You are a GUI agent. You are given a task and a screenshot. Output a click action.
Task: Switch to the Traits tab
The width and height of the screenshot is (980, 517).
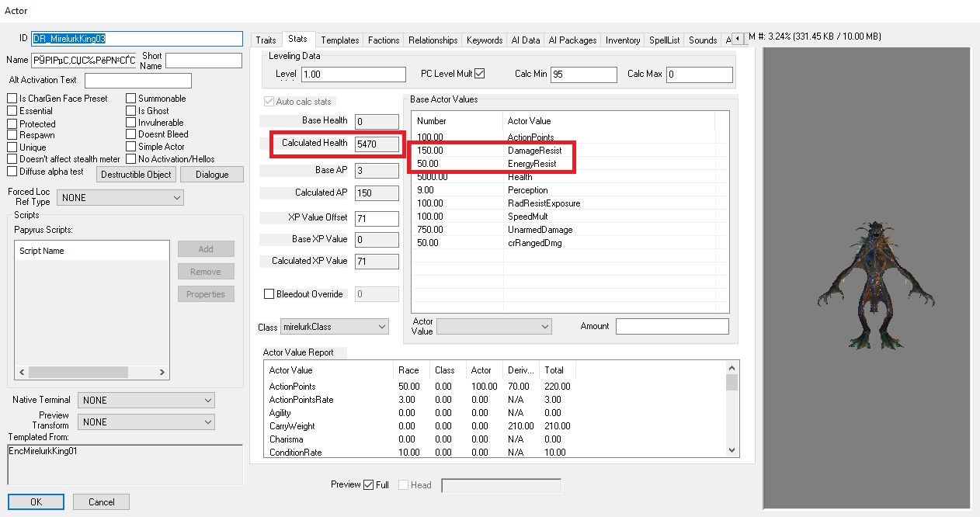click(x=266, y=40)
